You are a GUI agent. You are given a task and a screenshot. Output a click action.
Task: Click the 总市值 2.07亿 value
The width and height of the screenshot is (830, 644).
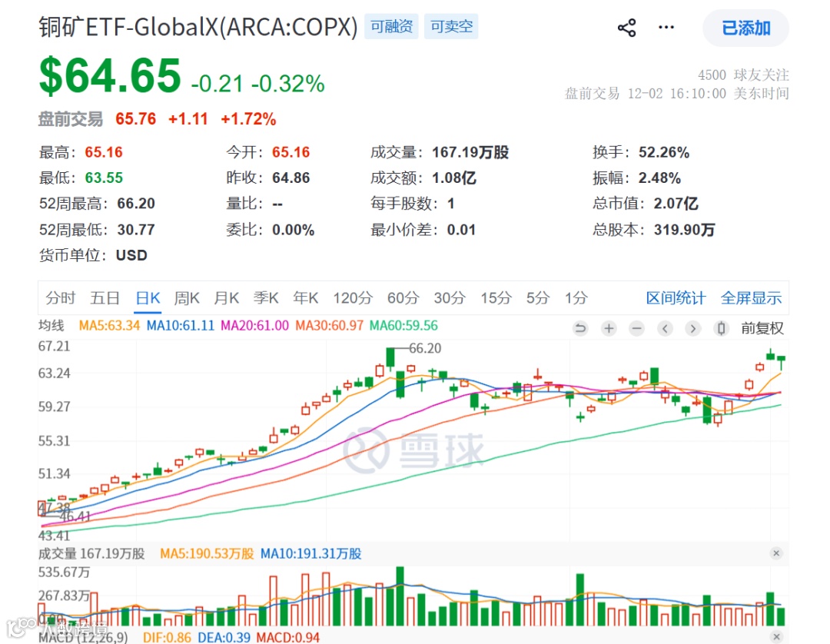676,204
